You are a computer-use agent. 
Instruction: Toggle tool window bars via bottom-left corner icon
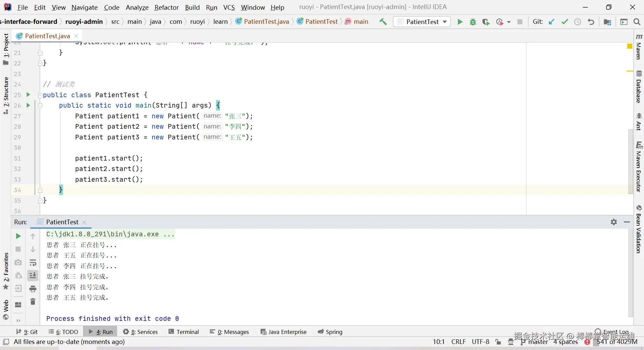6,342
